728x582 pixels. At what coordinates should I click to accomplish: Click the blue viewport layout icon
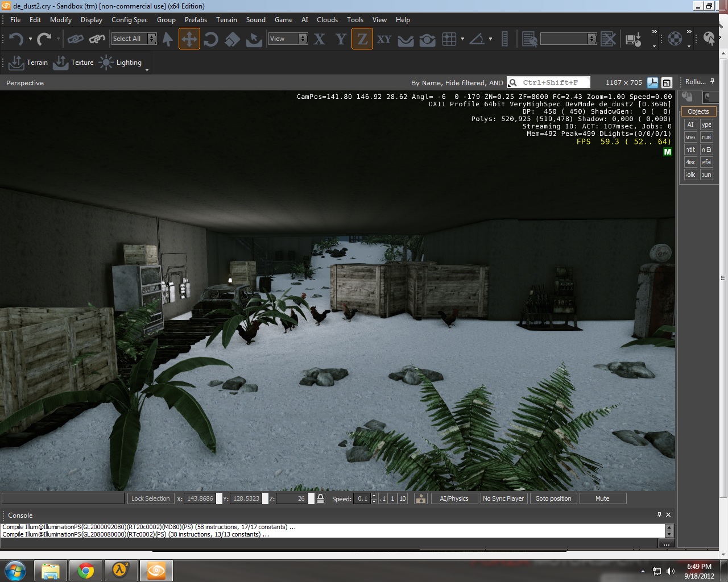click(652, 83)
